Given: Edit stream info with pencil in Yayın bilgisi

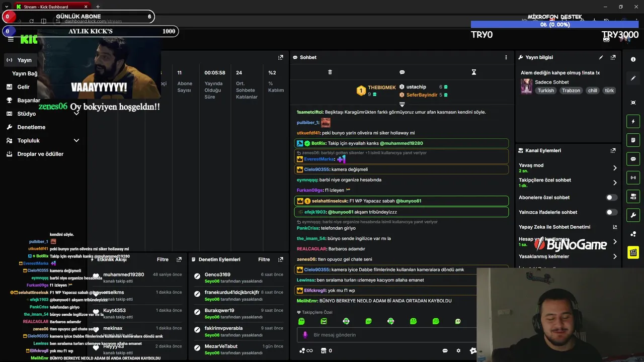Looking at the screenshot, I should (601, 57).
